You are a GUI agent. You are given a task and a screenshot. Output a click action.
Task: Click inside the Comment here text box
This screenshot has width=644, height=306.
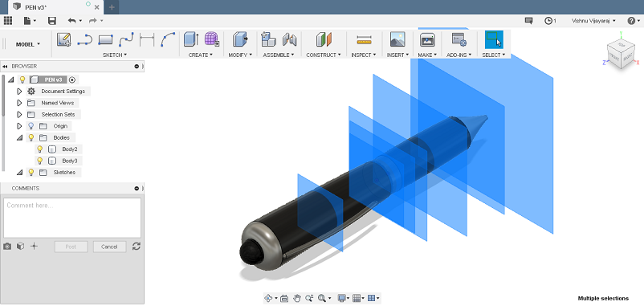pyautogui.click(x=72, y=218)
